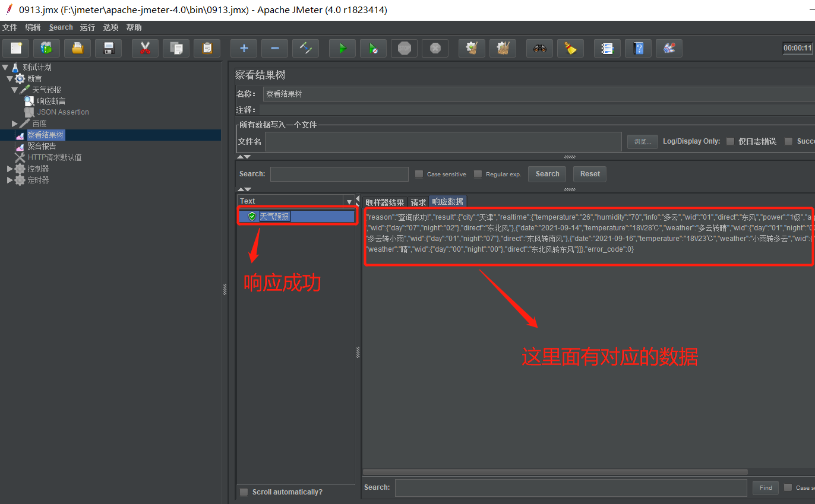
Task: Click Start no pauses icon
Action: point(373,48)
